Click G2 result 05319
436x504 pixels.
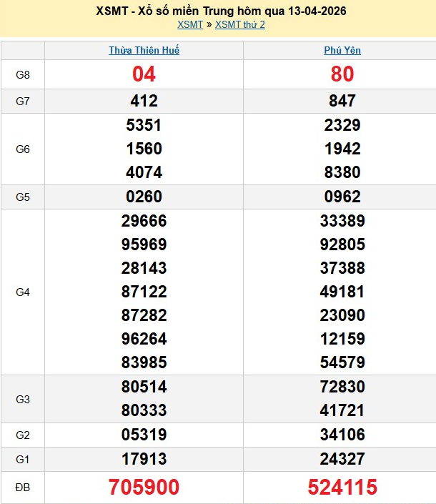[144, 435]
